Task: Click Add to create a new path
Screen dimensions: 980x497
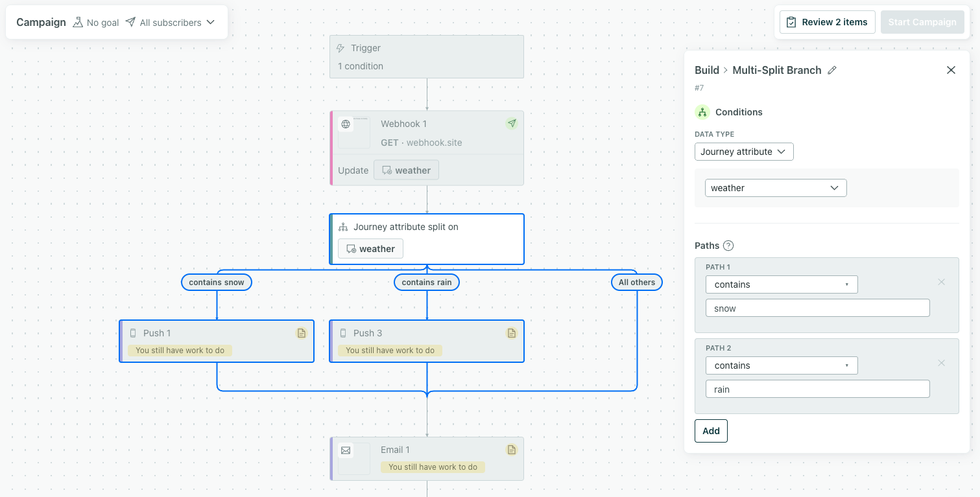Action: pyautogui.click(x=711, y=430)
